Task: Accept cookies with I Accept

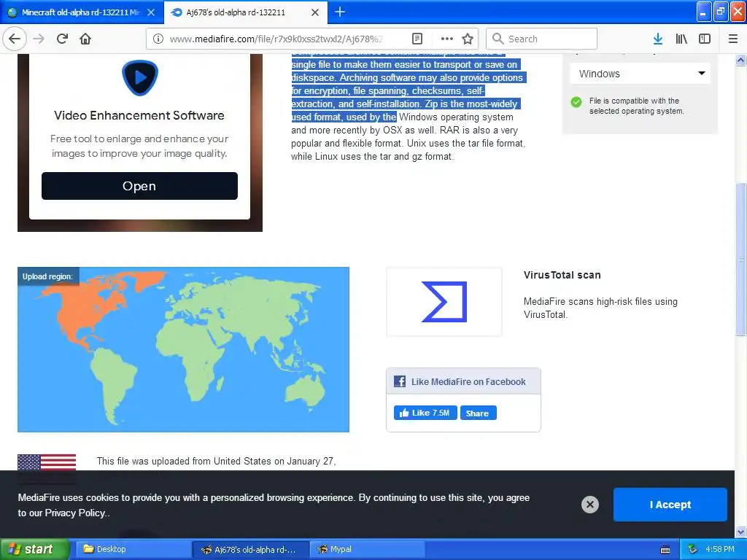Action: pos(670,505)
